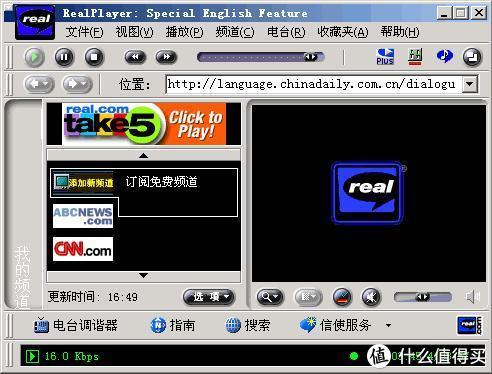Expand the location address dropdown arrow
Viewport: 492px width, 374px height.
pos(470,84)
